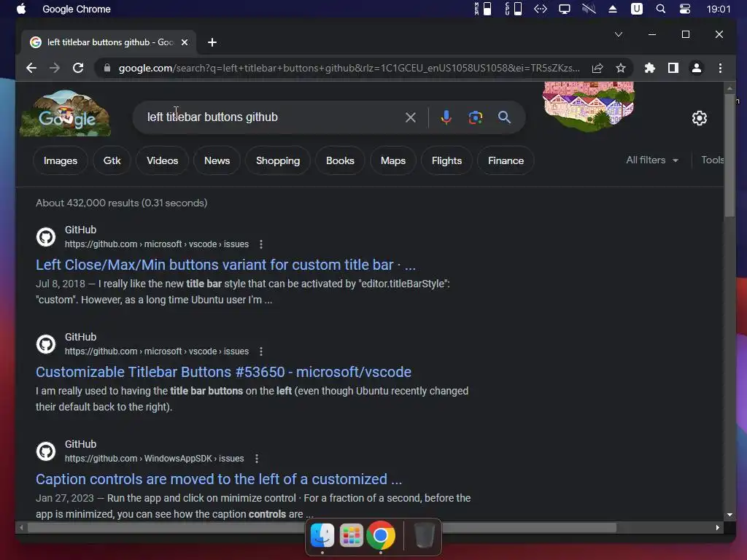Viewport: 747px width, 560px height.
Task: Open 'Customizable Titlebar Buttons #53650' result
Action: (223, 372)
